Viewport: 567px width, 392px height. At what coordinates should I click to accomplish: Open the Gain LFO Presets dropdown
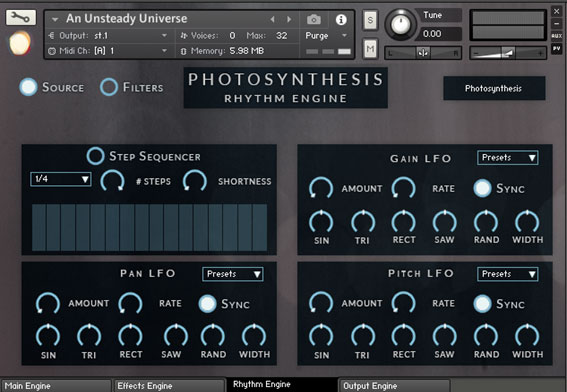pyautogui.click(x=507, y=158)
